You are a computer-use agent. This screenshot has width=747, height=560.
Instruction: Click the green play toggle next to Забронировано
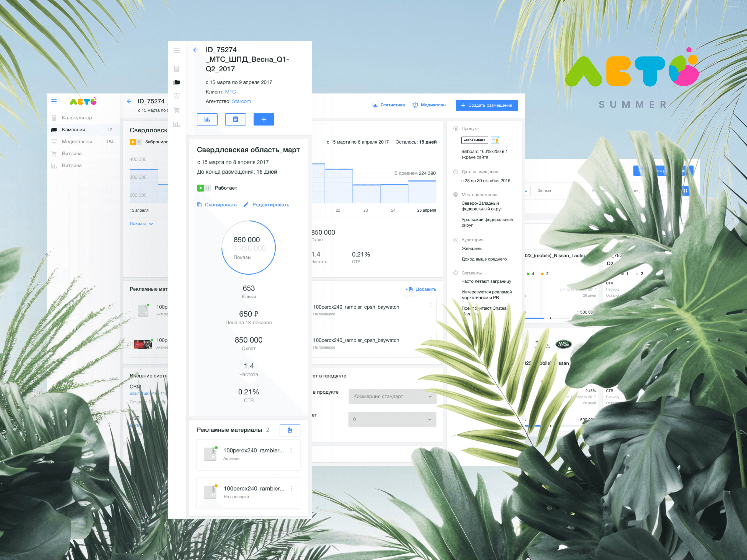(133, 142)
